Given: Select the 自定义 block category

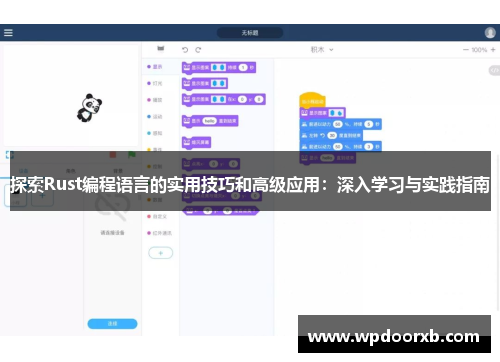Looking at the screenshot, I should [x=157, y=216].
